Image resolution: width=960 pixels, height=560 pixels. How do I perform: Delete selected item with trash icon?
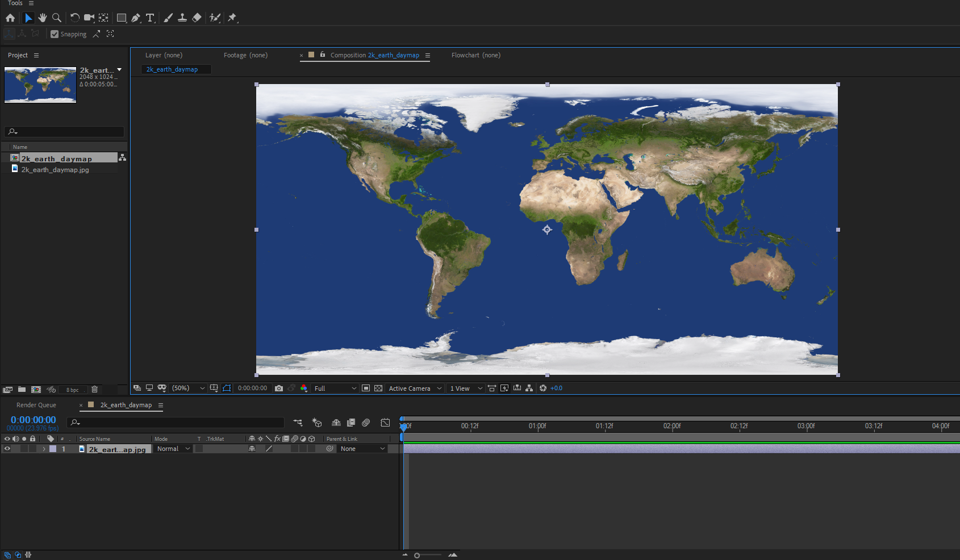[x=95, y=390]
